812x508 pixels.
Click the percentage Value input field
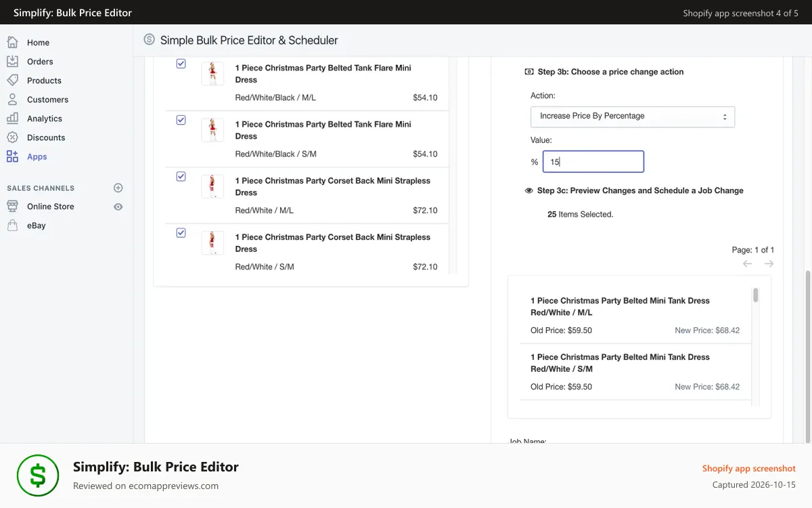click(x=593, y=162)
